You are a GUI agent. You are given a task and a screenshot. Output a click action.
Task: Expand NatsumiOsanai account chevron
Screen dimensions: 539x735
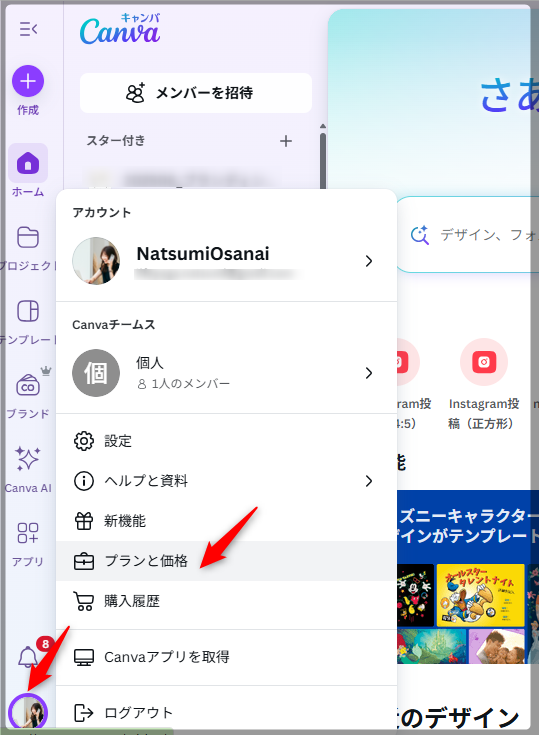369,261
